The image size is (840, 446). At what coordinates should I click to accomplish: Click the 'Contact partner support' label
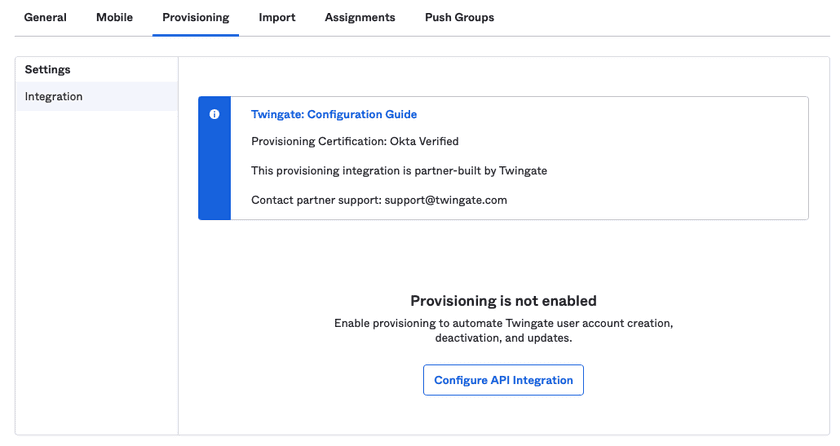pos(316,200)
